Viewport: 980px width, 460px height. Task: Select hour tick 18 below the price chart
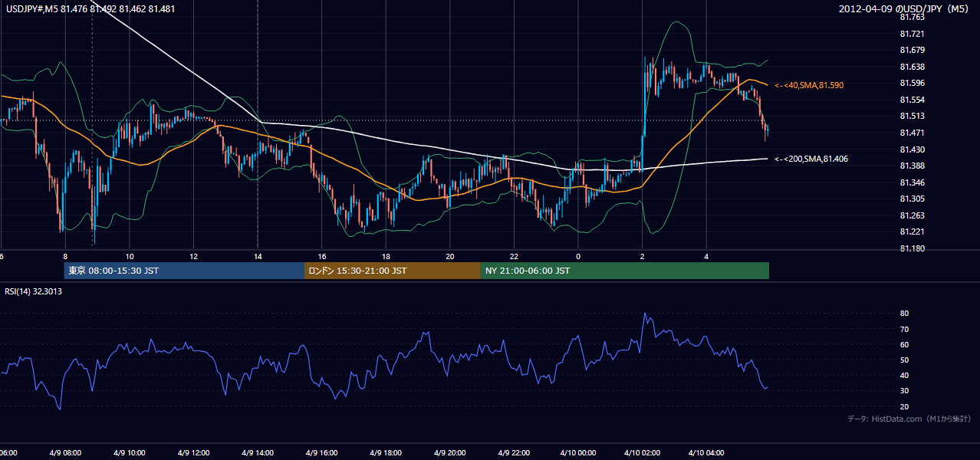click(386, 256)
